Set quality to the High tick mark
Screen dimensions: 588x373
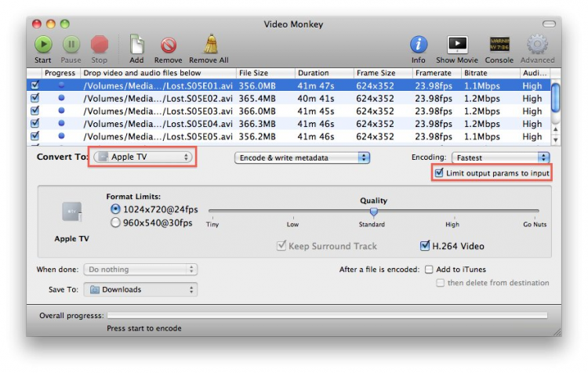pos(455,217)
